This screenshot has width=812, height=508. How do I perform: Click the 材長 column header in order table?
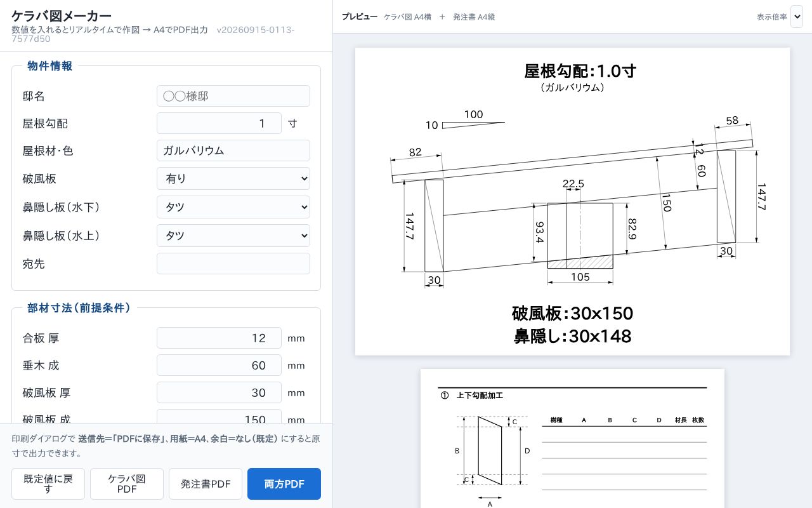pos(681,420)
